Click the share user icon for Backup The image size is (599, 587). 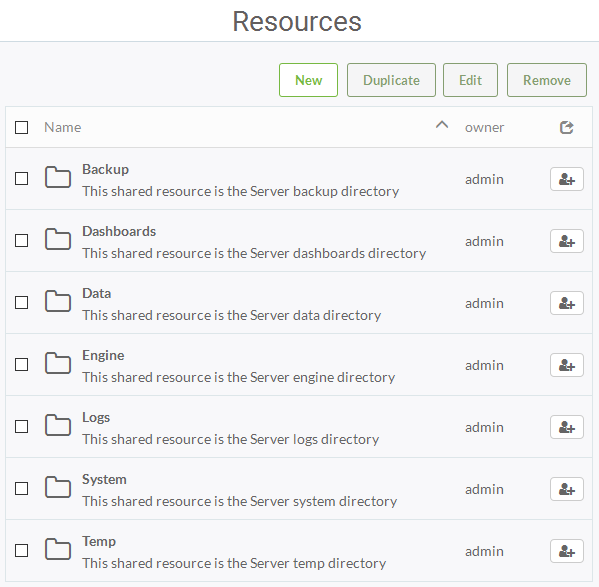pyautogui.click(x=567, y=179)
